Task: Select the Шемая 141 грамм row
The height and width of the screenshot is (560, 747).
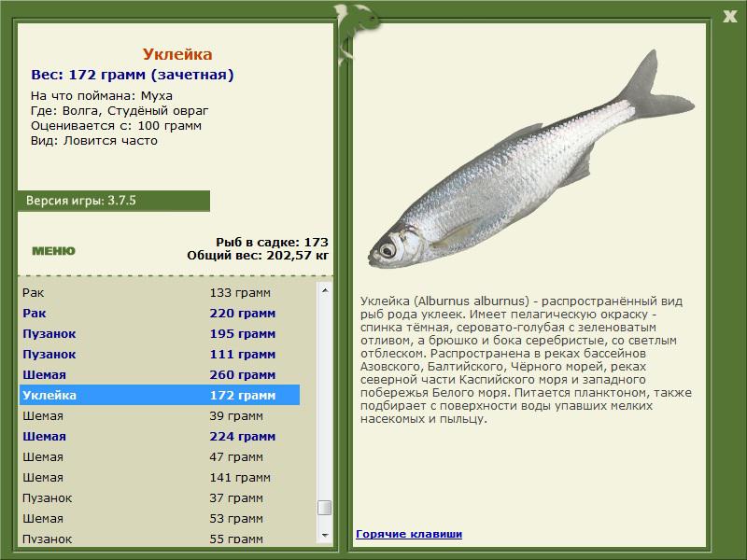Action: pos(160,477)
